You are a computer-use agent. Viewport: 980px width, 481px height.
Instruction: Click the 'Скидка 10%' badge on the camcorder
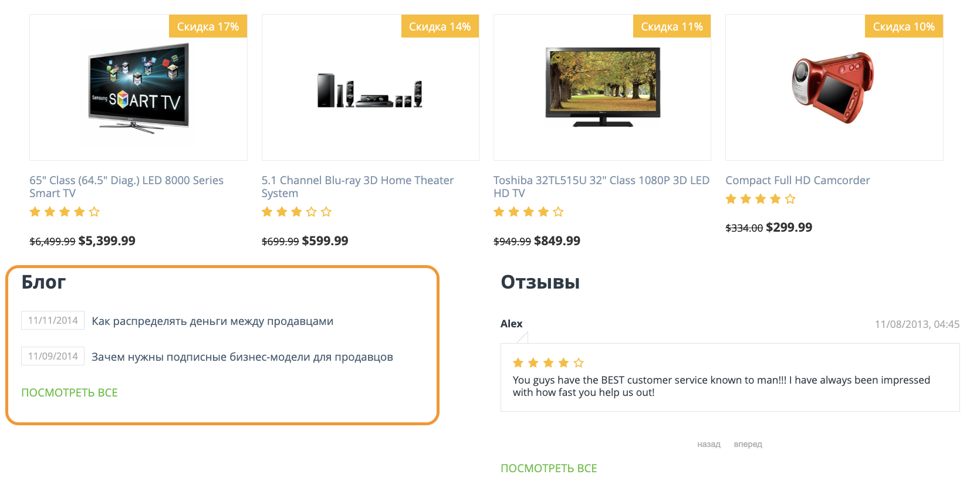[904, 26]
